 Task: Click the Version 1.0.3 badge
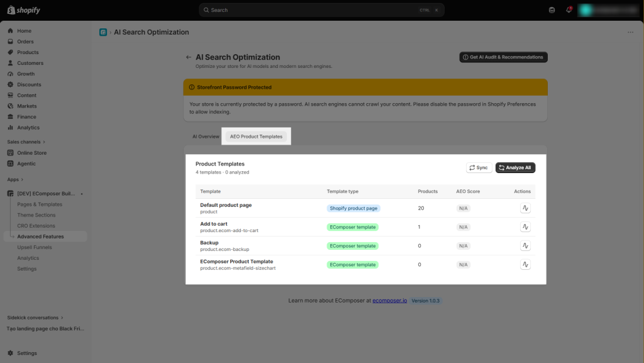tap(426, 301)
